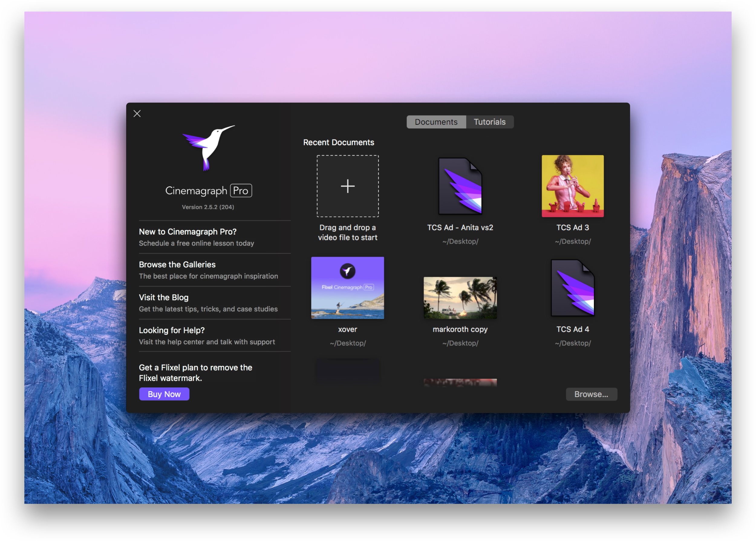
Task: Open the Visit the Blog link
Action: tap(215, 303)
